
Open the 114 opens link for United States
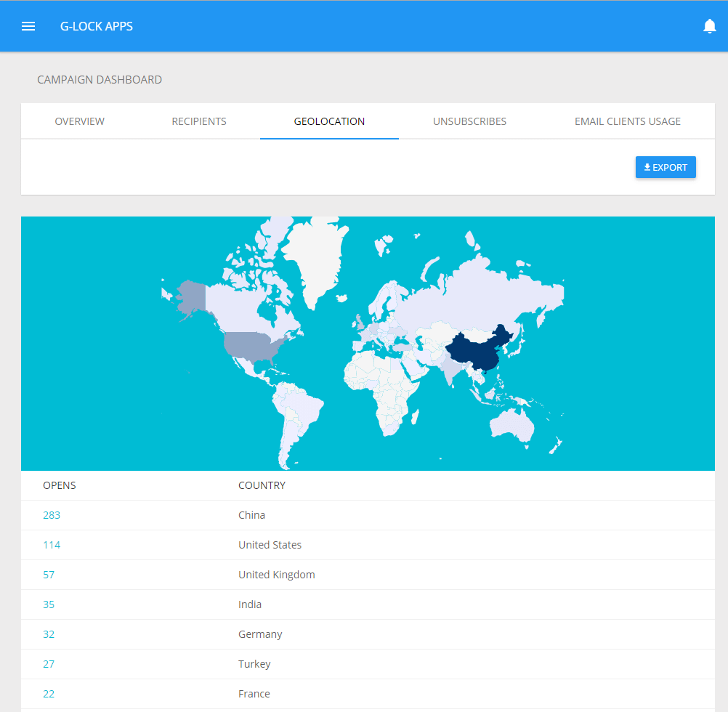click(52, 545)
